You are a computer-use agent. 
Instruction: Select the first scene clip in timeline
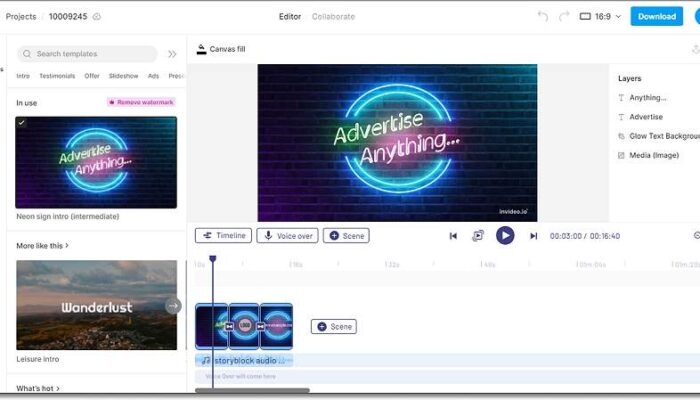click(211, 326)
